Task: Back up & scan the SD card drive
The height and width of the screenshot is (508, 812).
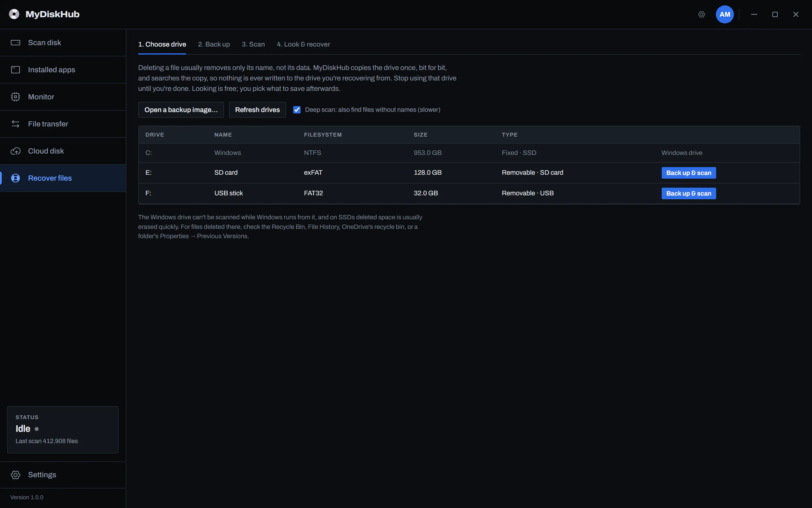Action: pyautogui.click(x=689, y=173)
